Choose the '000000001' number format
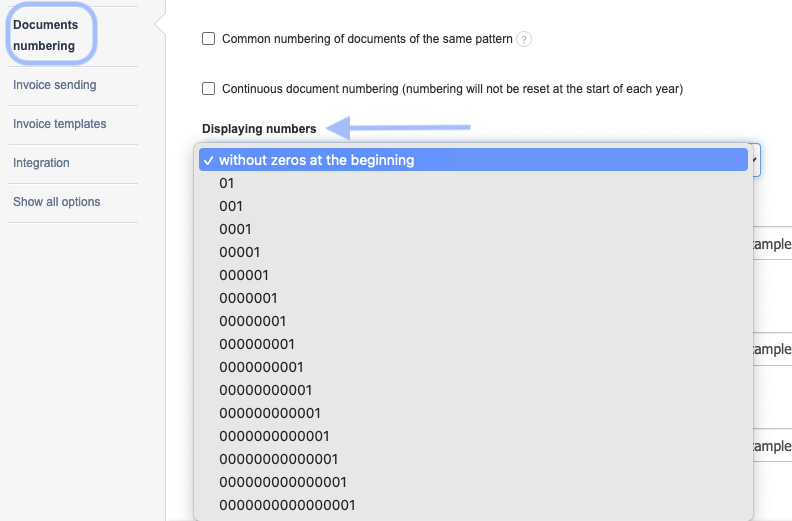Screen dimensions: 792x521 coord(257,344)
